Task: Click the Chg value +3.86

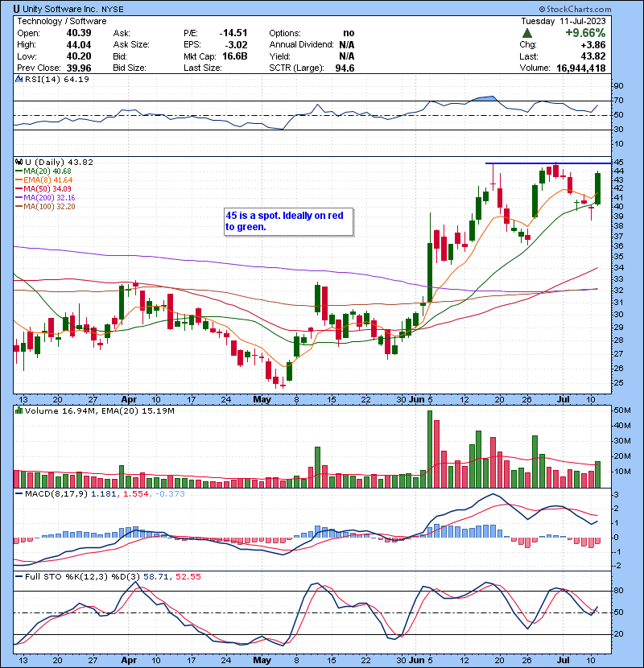Action: click(x=592, y=45)
